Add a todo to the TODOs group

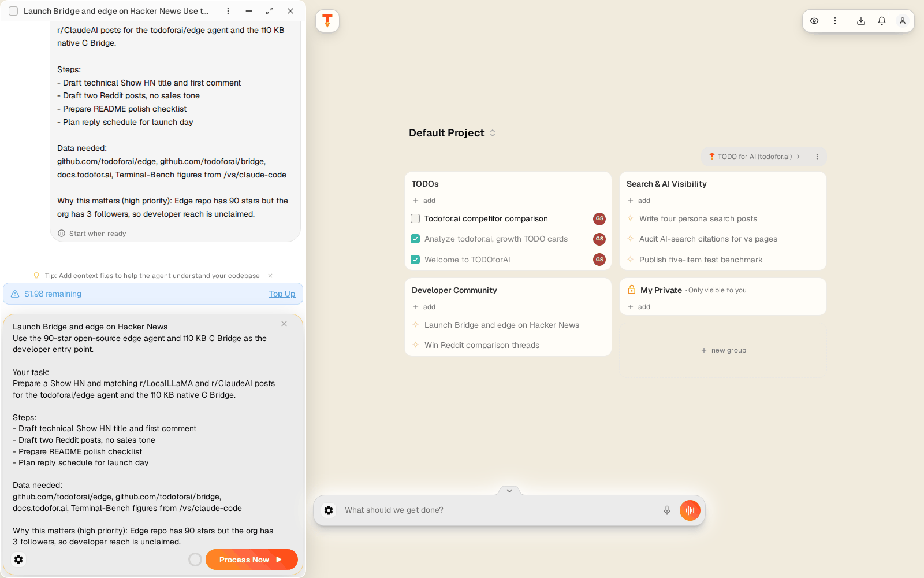424,201
